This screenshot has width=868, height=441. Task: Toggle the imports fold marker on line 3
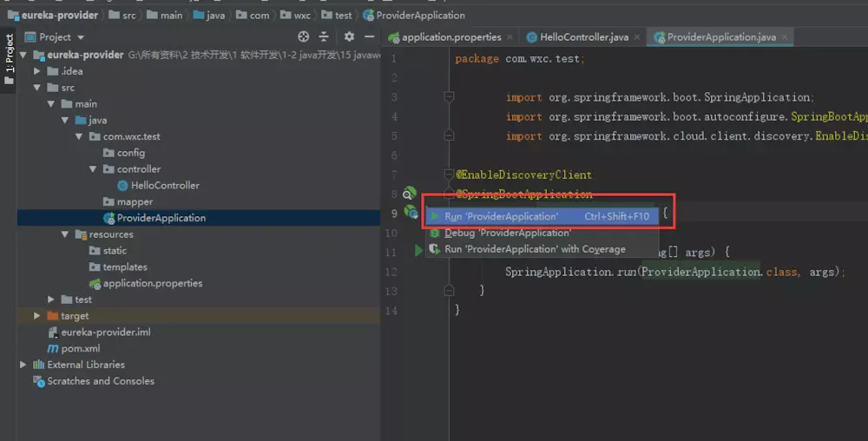pos(449,97)
